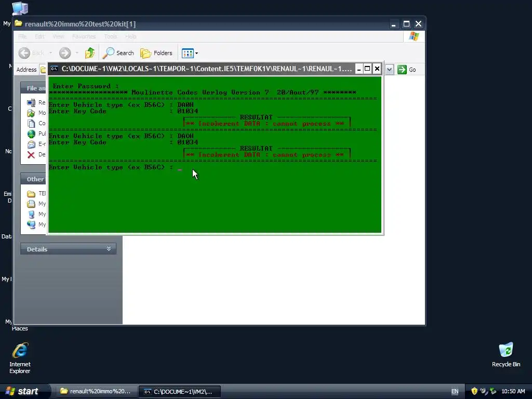Click the Recycle Bin desktop icon

tap(506, 354)
